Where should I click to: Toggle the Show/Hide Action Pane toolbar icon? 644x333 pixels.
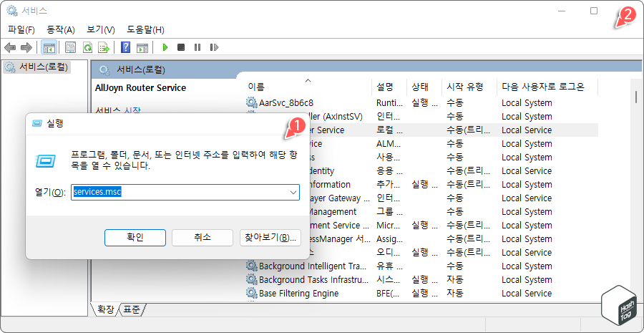pos(142,48)
